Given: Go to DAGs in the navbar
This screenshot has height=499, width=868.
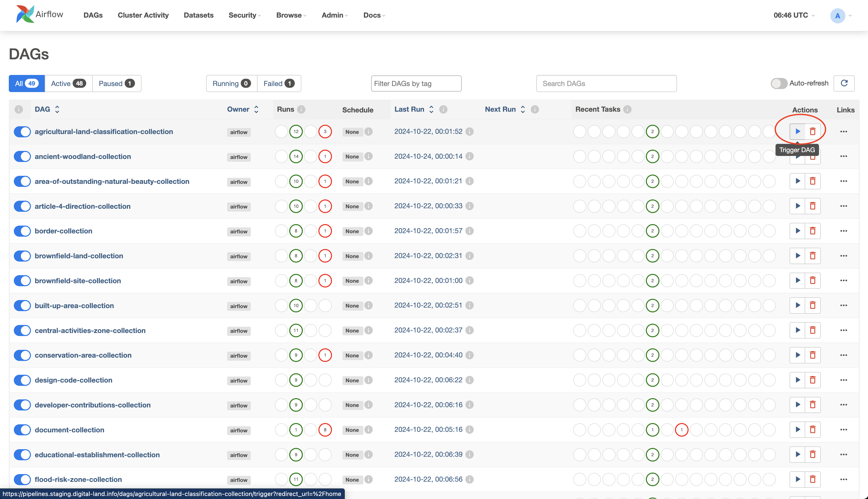Looking at the screenshot, I should click(x=93, y=15).
